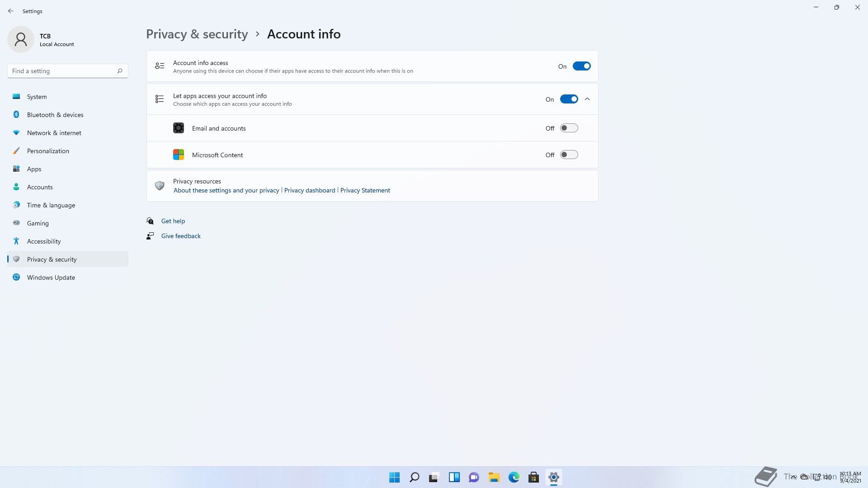Enable the Microsoft Content toggle

tap(569, 155)
